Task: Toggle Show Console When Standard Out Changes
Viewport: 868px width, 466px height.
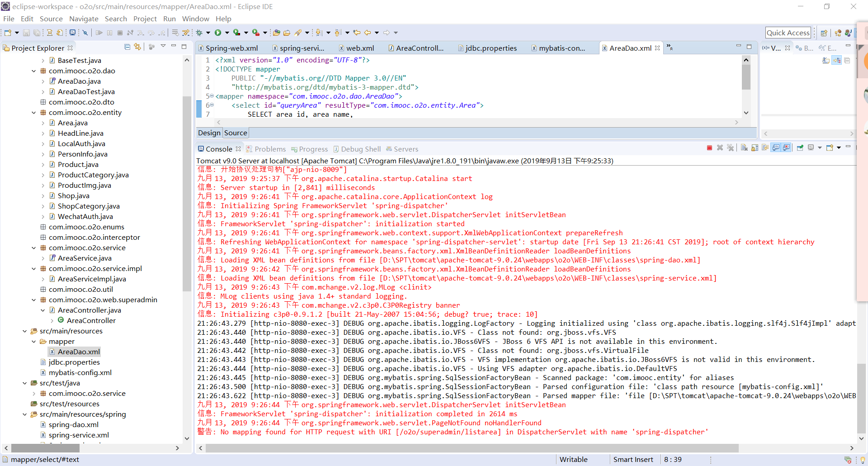Action: pos(776,148)
